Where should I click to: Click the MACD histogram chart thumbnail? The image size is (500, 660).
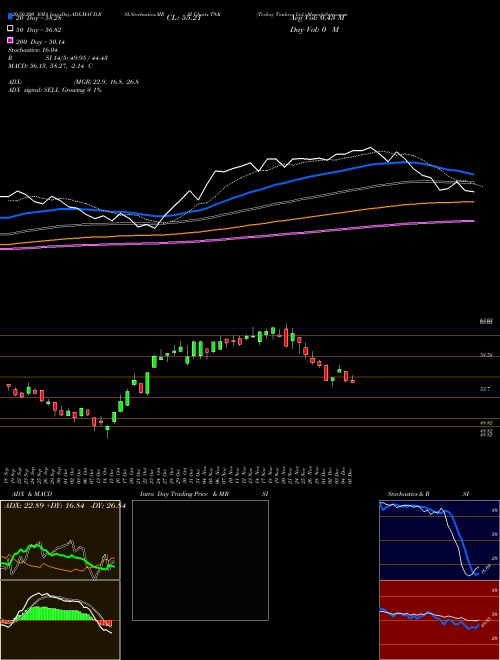click(60, 620)
